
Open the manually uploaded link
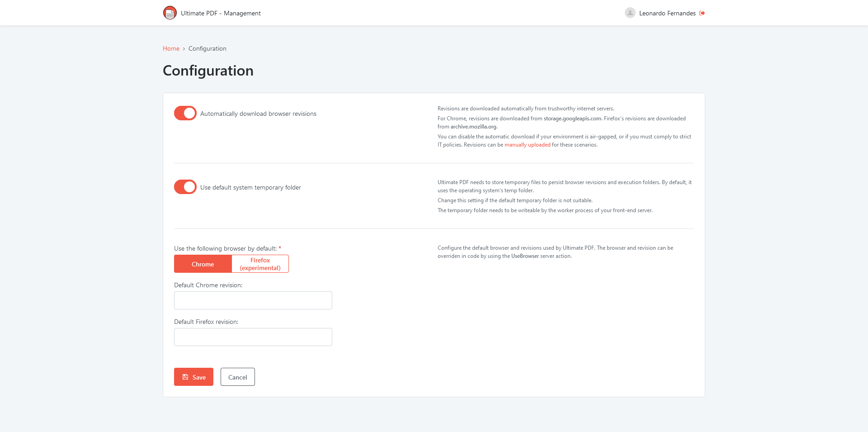click(527, 145)
